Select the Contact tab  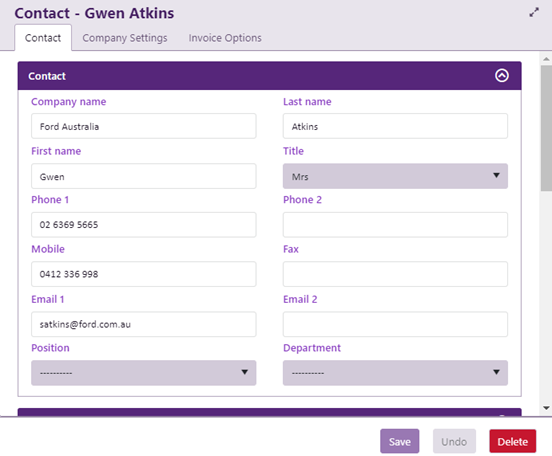pyautogui.click(x=43, y=38)
